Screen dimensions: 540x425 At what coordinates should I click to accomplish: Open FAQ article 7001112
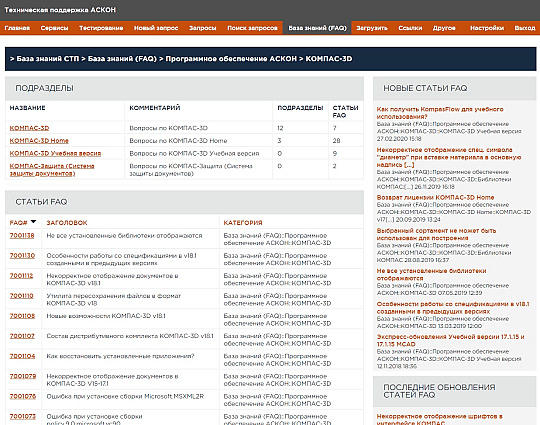point(21,276)
